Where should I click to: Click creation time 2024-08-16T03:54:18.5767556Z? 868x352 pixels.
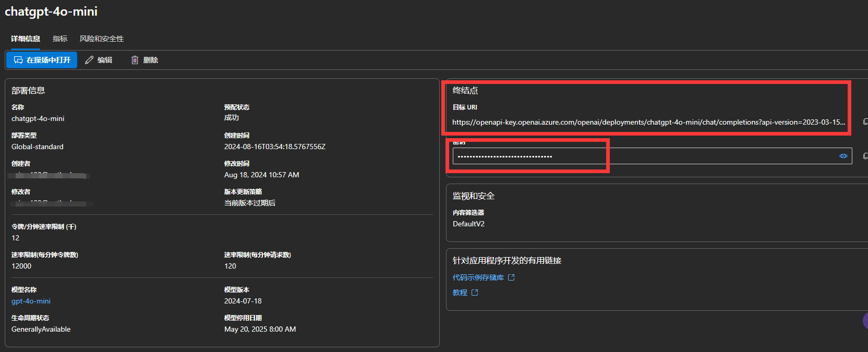coord(275,147)
